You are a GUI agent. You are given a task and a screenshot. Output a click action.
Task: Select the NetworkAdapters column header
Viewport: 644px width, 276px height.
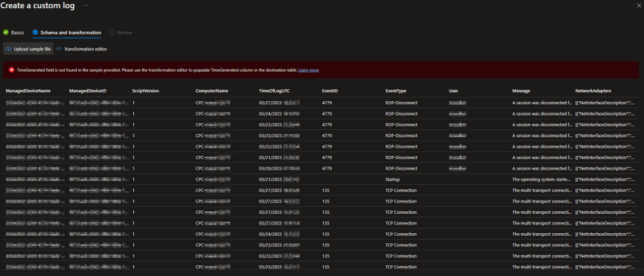coord(594,91)
